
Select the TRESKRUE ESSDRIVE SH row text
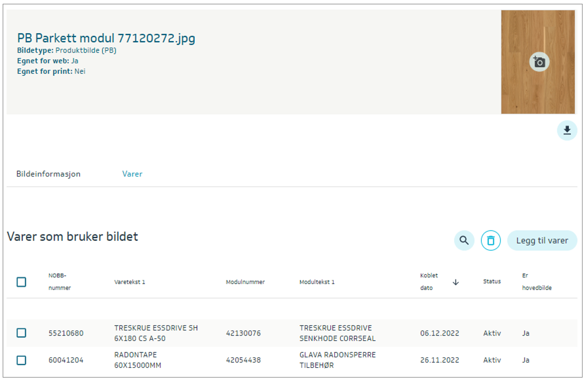pos(156,333)
